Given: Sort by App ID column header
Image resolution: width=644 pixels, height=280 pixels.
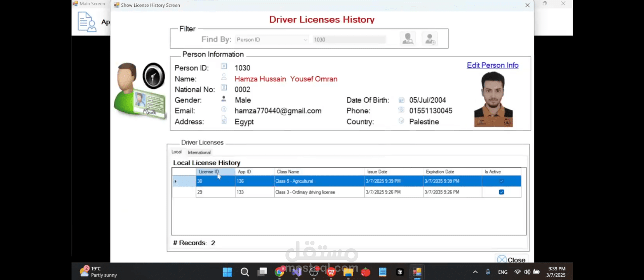Looking at the screenshot, I should 255,172.
